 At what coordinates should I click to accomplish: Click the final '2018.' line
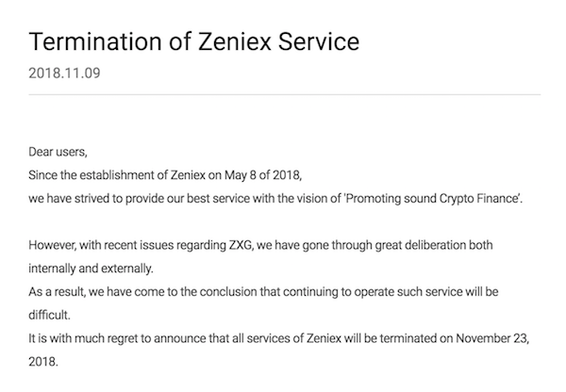(x=43, y=362)
